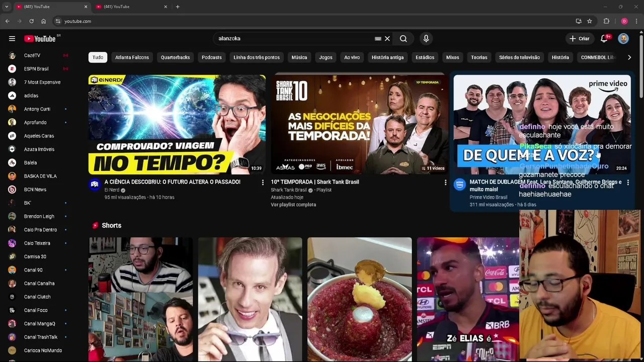Open ESPN Brasil subscription in sidebar
644x362 pixels.
click(38, 69)
